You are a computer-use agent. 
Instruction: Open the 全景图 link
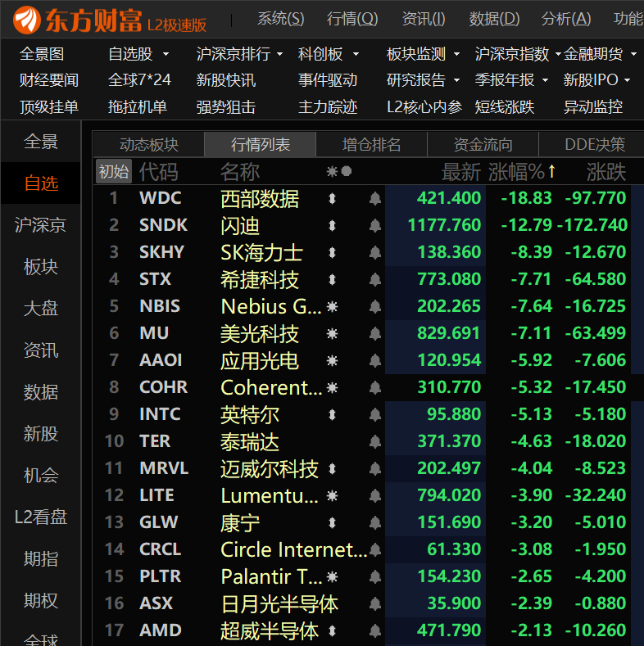tap(42, 54)
